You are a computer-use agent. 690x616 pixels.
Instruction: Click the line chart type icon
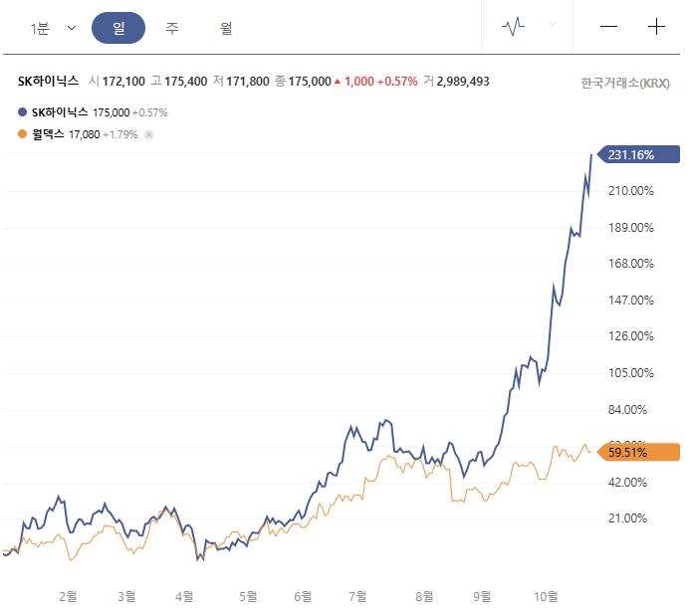[x=514, y=28]
